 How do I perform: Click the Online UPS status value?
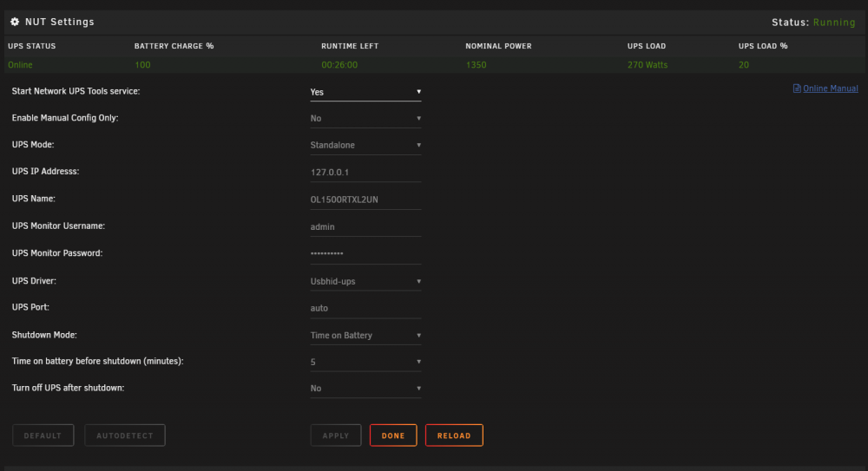pyautogui.click(x=20, y=65)
